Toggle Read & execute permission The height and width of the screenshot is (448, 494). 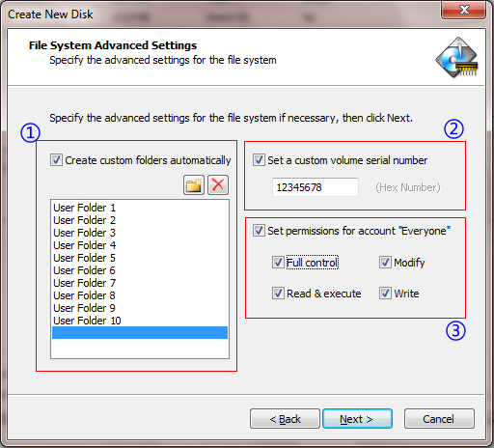pos(278,294)
